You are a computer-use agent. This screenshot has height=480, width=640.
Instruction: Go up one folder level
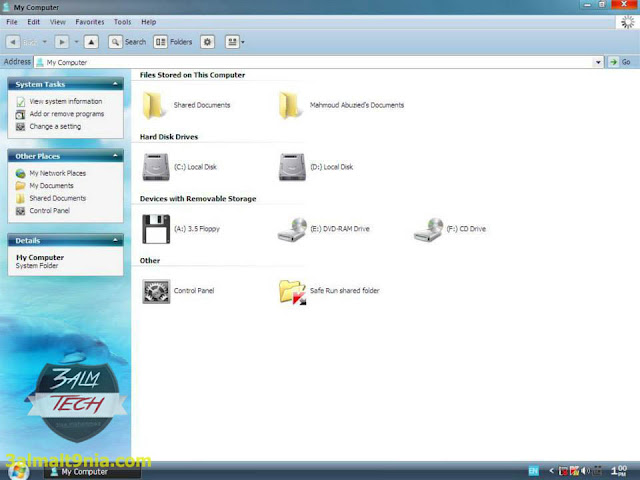tap(91, 42)
